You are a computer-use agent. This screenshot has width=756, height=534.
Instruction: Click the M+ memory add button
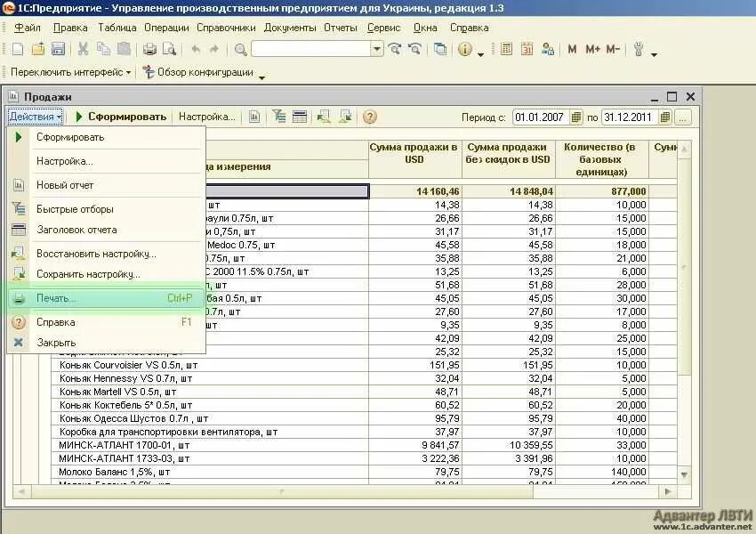[592, 49]
